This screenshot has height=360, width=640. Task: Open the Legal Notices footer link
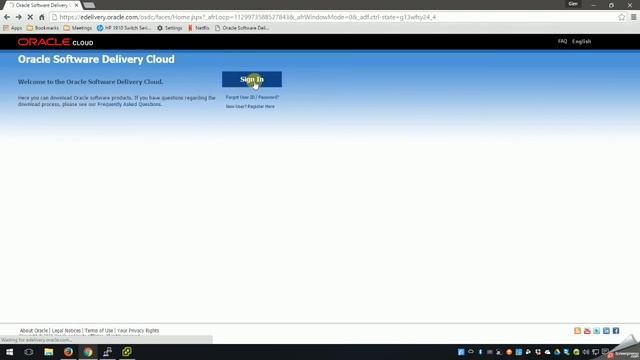pyautogui.click(x=66, y=331)
